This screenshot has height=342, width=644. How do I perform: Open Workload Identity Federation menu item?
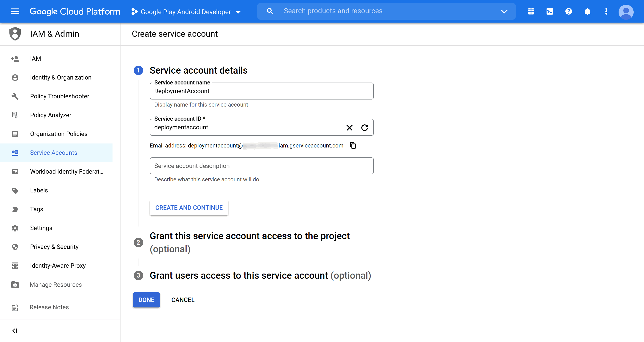(x=67, y=171)
